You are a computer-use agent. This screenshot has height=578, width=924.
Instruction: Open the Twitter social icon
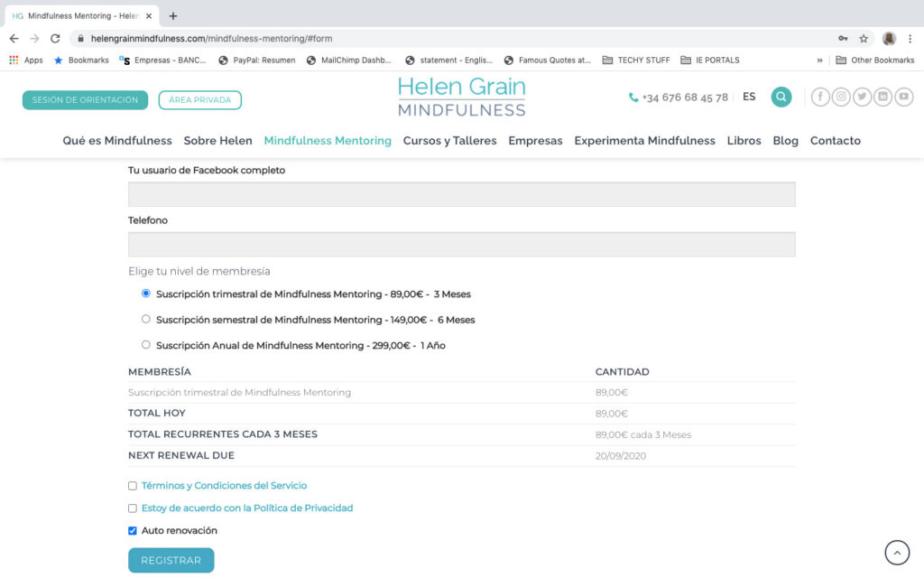click(x=862, y=97)
